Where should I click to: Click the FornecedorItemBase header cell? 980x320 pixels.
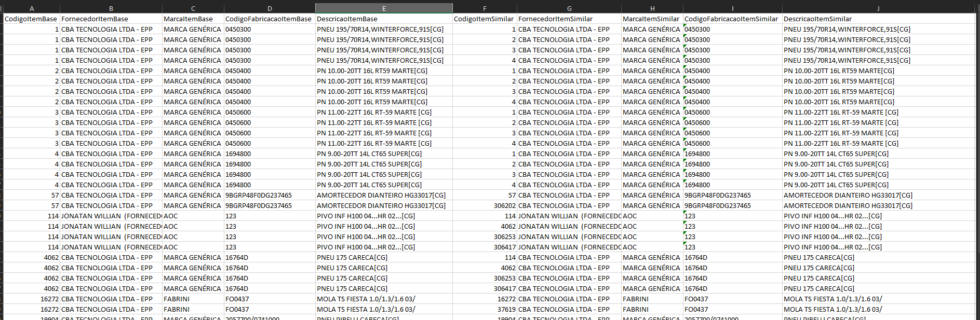click(x=111, y=19)
